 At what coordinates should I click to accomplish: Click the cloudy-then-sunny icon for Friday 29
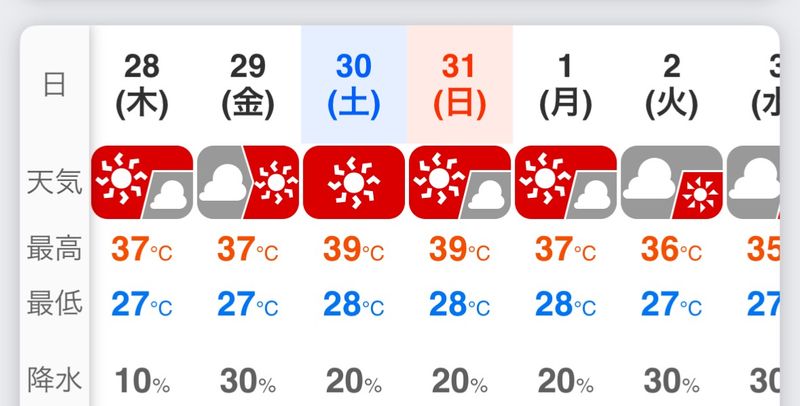pos(248,182)
